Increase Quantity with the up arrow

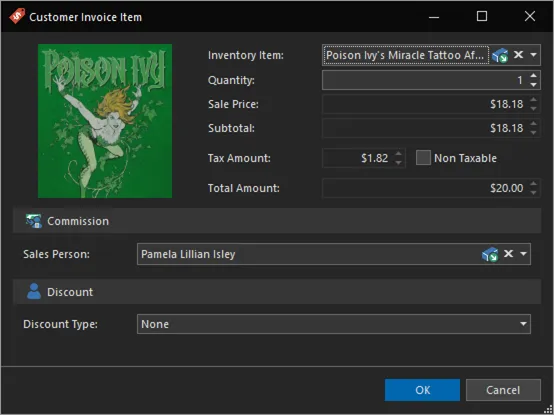click(533, 75)
